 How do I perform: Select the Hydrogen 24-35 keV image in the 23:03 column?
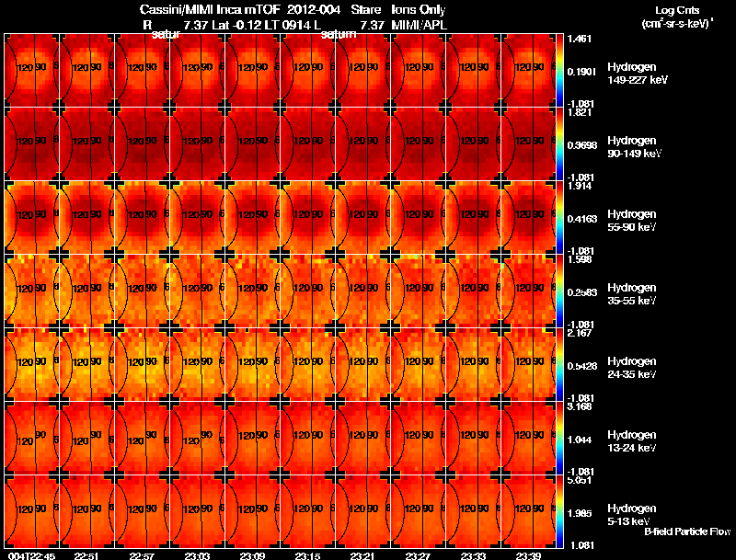coord(197,365)
